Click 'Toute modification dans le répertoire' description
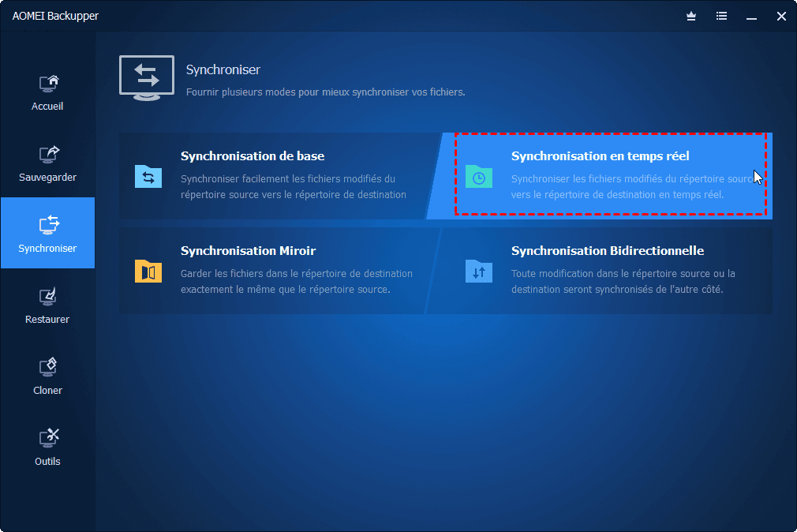The height and width of the screenshot is (532, 797). coord(623,281)
